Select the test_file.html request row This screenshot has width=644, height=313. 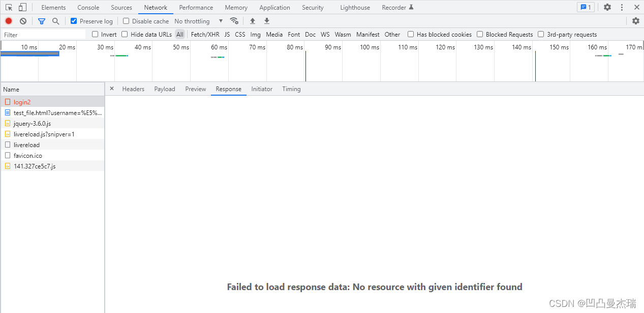[x=52, y=112]
